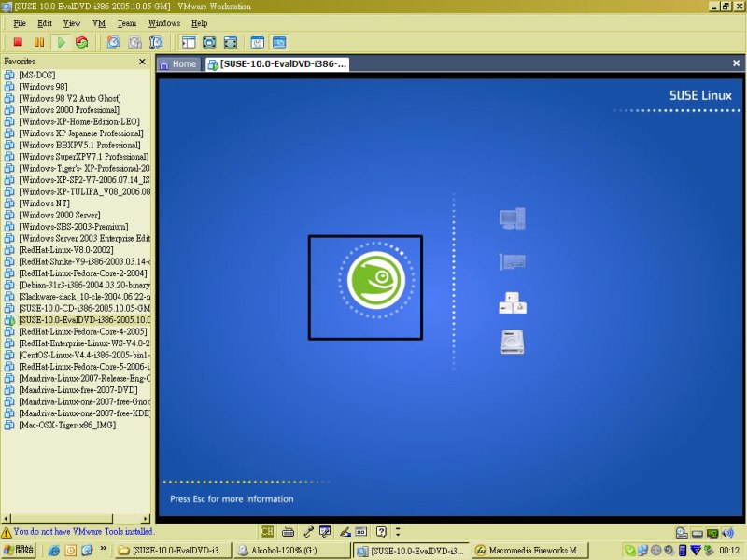Switch to Macromedia Fireworks taskbar button
Screen dimensions: 747x560
[x=530, y=551]
